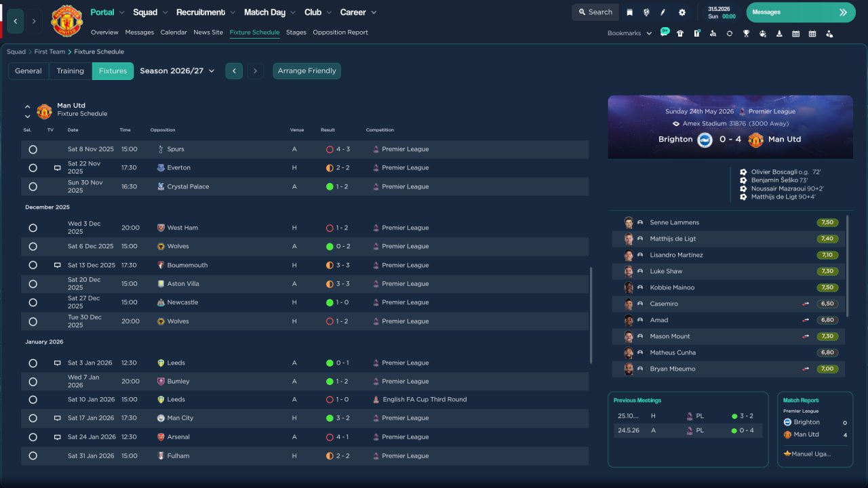Click the group of people icon in the bookmarks bar
The image size is (868, 488).
pos(763,33)
